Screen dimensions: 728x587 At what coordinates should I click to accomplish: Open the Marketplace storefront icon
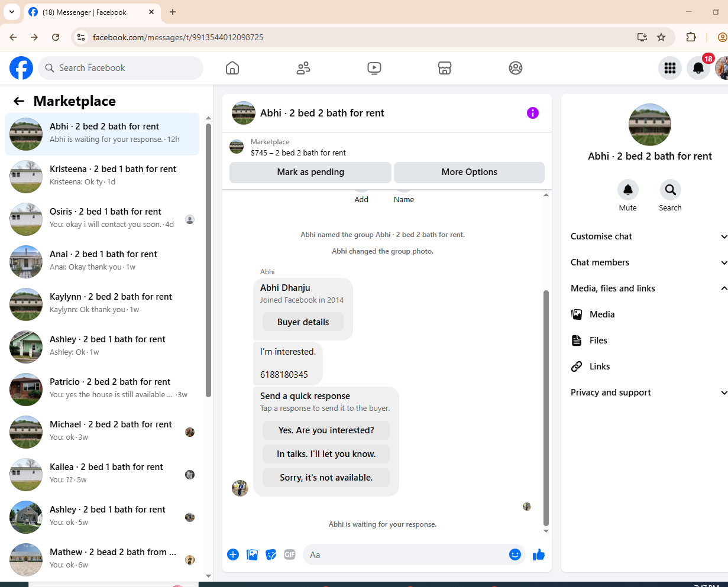(x=445, y=68)
